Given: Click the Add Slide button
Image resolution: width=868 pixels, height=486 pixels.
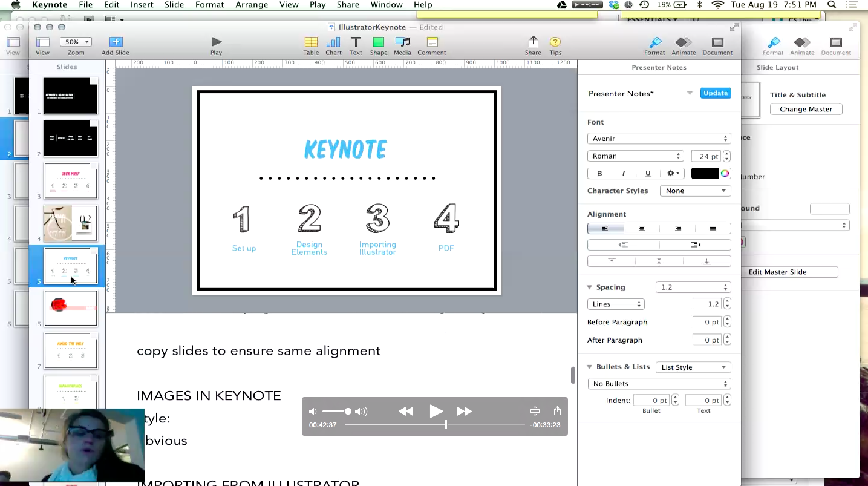Looking at the screenshot, I should point(116,45).
